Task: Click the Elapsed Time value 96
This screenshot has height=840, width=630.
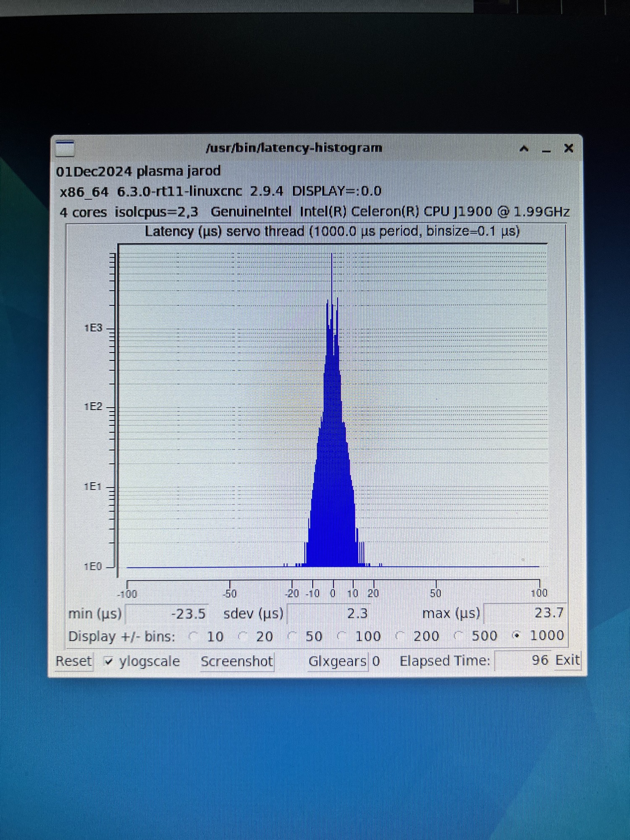Action: [523, 661]
